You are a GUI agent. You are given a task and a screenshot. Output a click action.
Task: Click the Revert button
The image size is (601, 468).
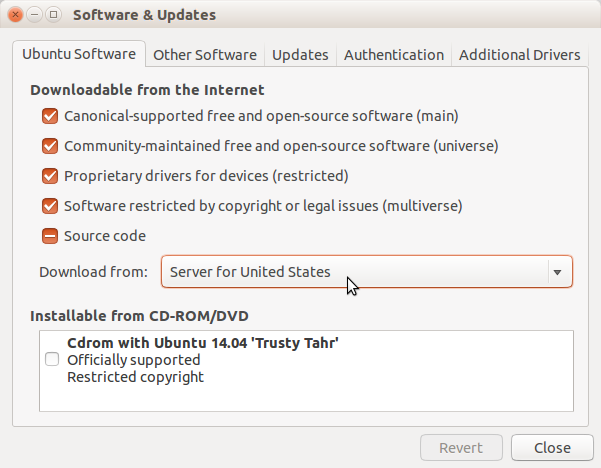pyautogui.click(x=461, y=448)
